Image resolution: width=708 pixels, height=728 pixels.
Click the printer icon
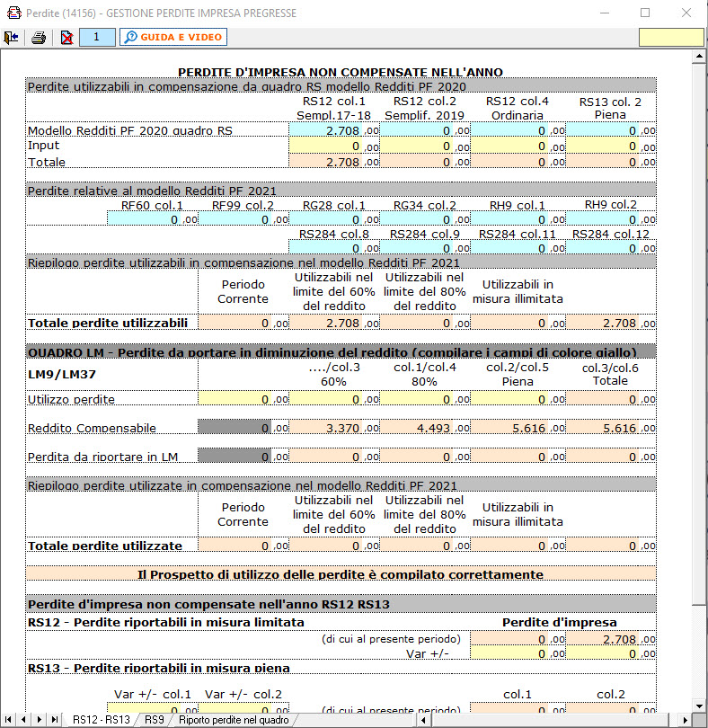(39, 37)
